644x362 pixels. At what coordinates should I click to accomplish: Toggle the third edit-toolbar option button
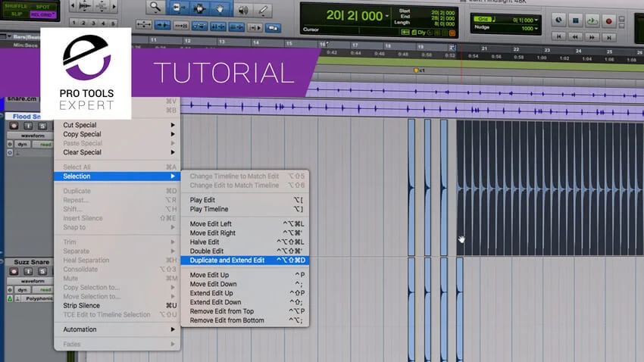coord(181,26)
